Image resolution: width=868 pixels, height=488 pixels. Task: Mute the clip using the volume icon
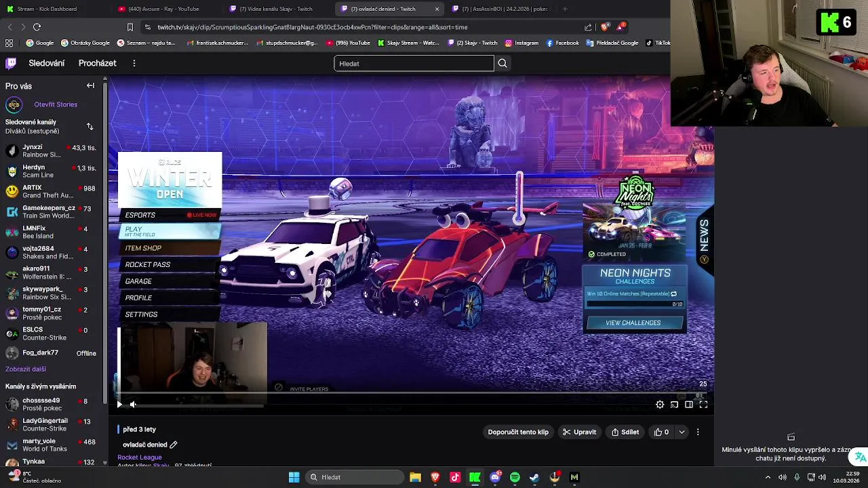coord(133,405)
